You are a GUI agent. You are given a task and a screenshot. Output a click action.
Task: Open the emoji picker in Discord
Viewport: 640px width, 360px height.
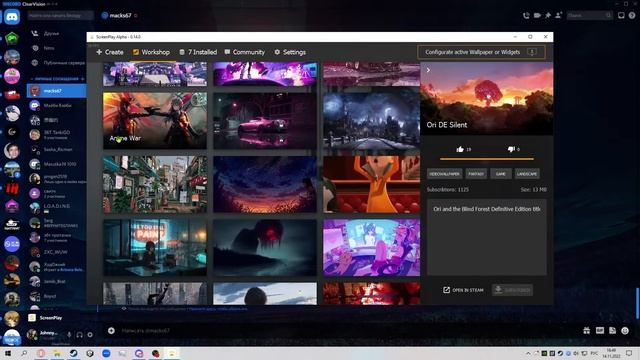[625, 331]
